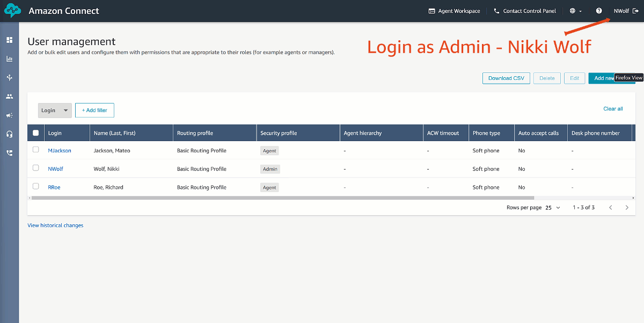Open Contact Control Panel from top bar
The width and height of the screenshot is (644, 323).
point(525,11)
